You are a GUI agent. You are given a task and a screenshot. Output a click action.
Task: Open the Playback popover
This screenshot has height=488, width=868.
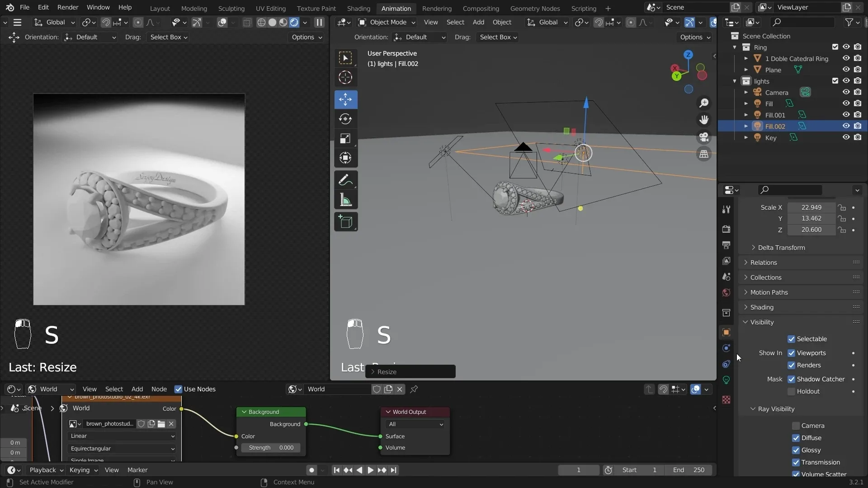46,470
